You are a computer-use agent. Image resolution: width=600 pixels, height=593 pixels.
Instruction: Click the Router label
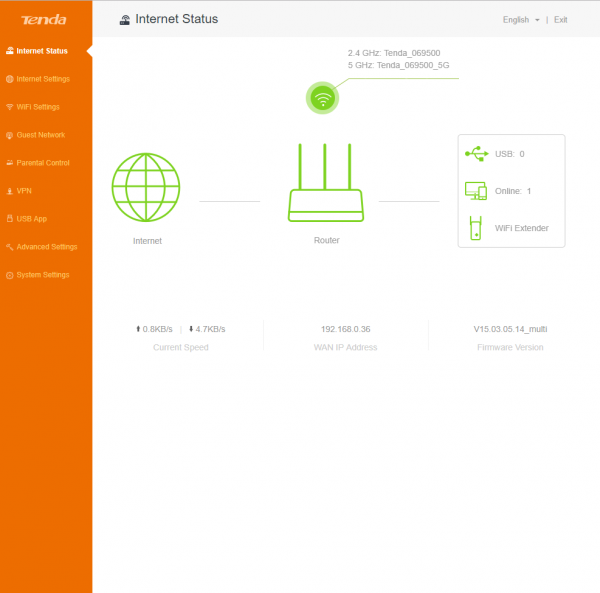[327, 240]
